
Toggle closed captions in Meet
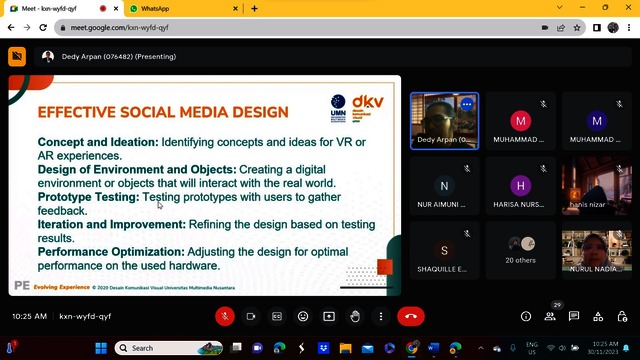tap(277, 316)
